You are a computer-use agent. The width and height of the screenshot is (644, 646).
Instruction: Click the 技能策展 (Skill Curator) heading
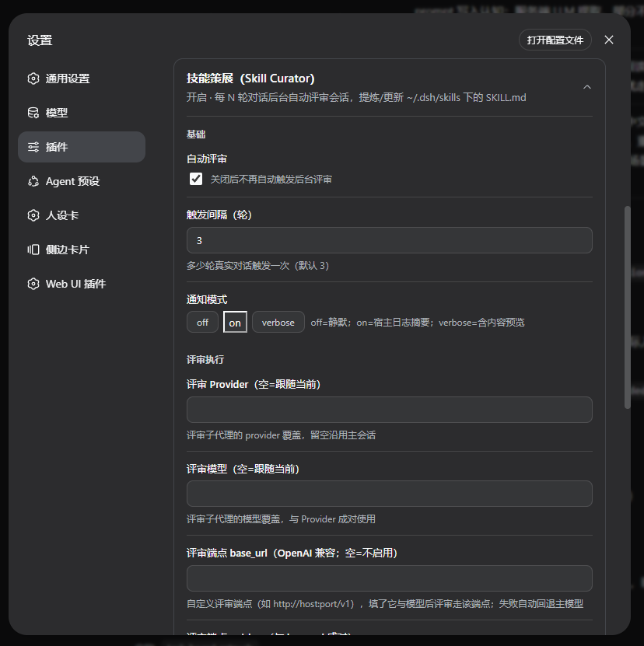point(250,79)
